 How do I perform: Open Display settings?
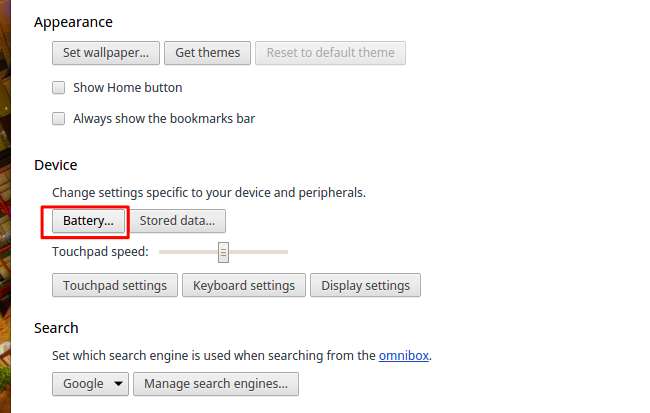[365, 285]
